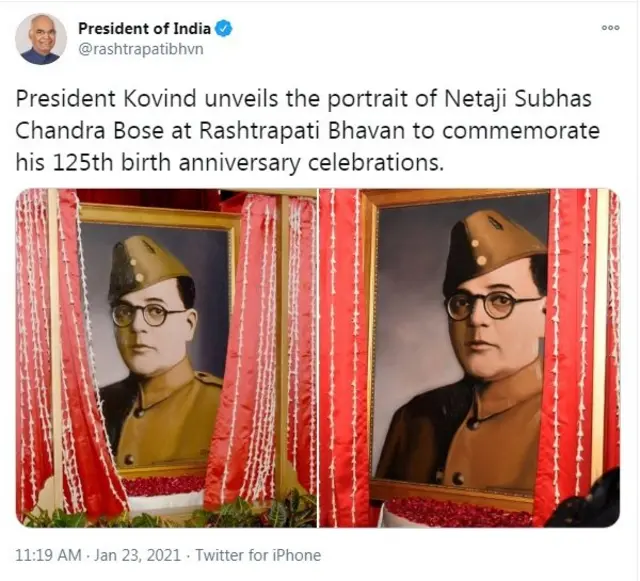Open the President of India profile avatar
Screen dimensions: 640x581
[x=41, y=39]
